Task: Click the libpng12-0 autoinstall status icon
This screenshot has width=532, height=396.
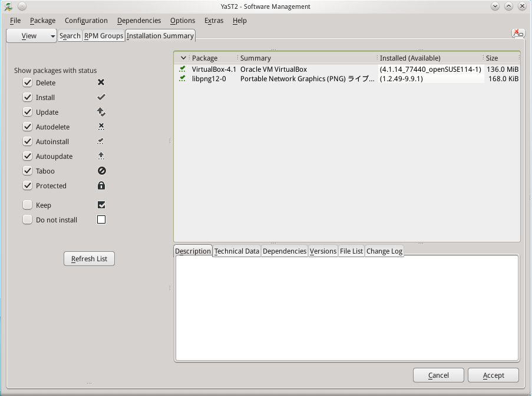Action: (183, 79)
